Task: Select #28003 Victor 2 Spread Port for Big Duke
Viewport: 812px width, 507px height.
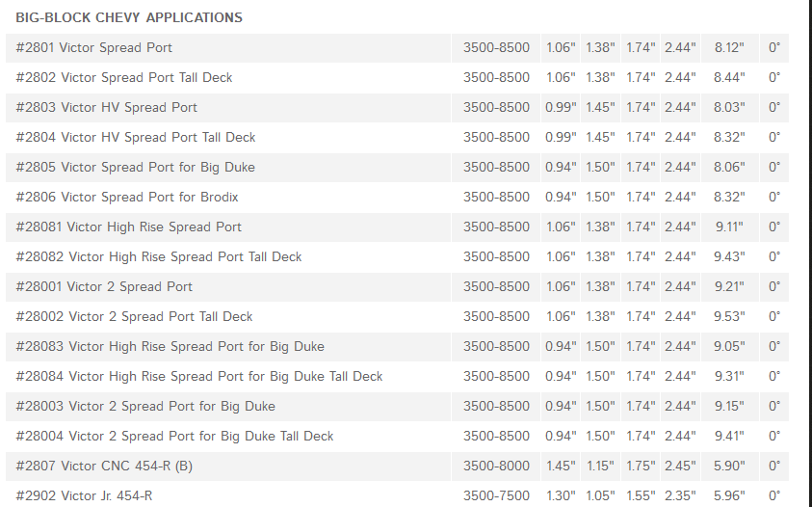Action: click(x=145, y=406)
